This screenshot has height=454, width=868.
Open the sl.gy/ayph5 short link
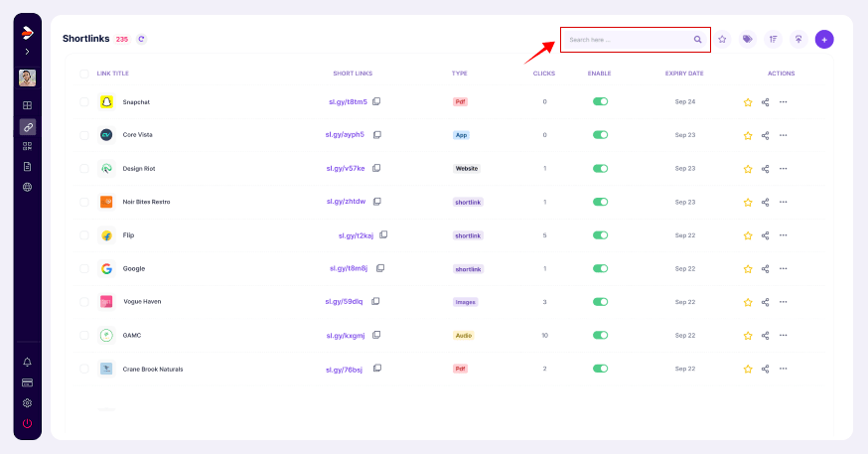[345, 134]
